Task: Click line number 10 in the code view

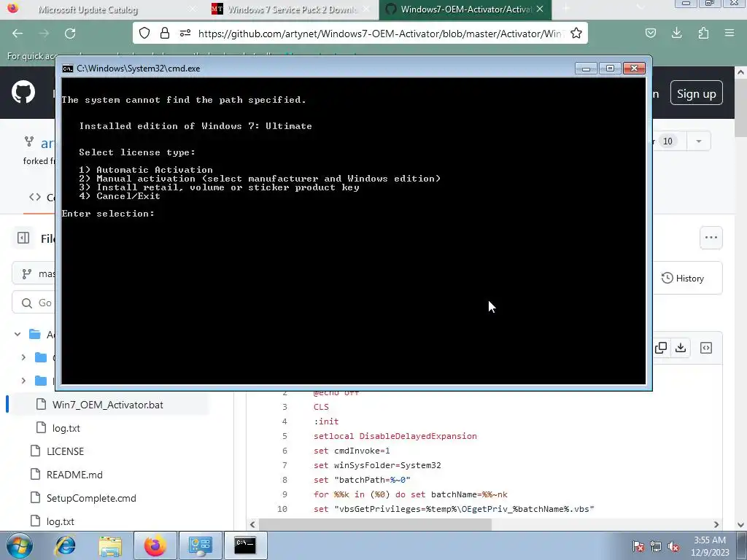Action: [x=282, y=509]
